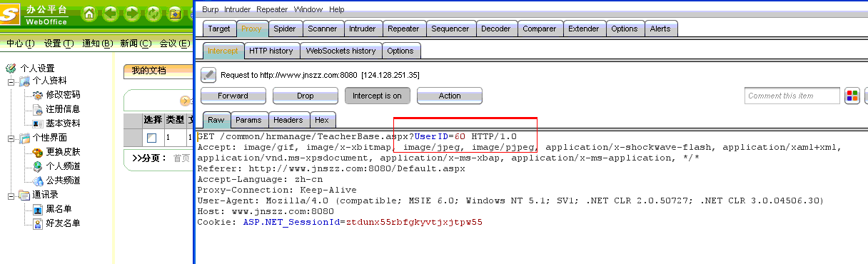
Task: Toggle the Intercept is on button
Action: tap(377, 96)
